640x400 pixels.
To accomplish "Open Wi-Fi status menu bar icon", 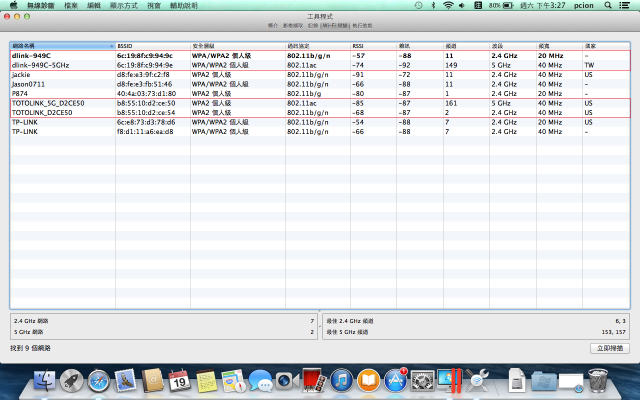I will (448, 5).
